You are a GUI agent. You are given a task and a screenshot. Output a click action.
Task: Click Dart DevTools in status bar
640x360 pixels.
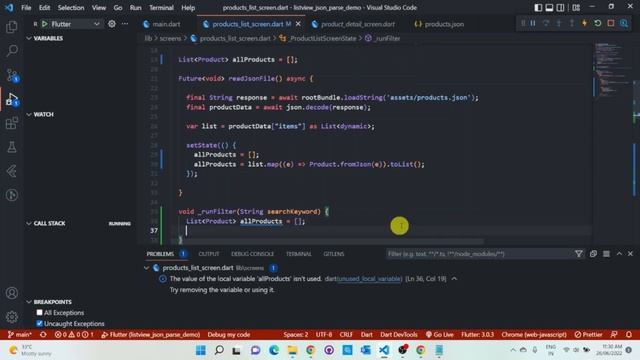(x=399, y=334)
